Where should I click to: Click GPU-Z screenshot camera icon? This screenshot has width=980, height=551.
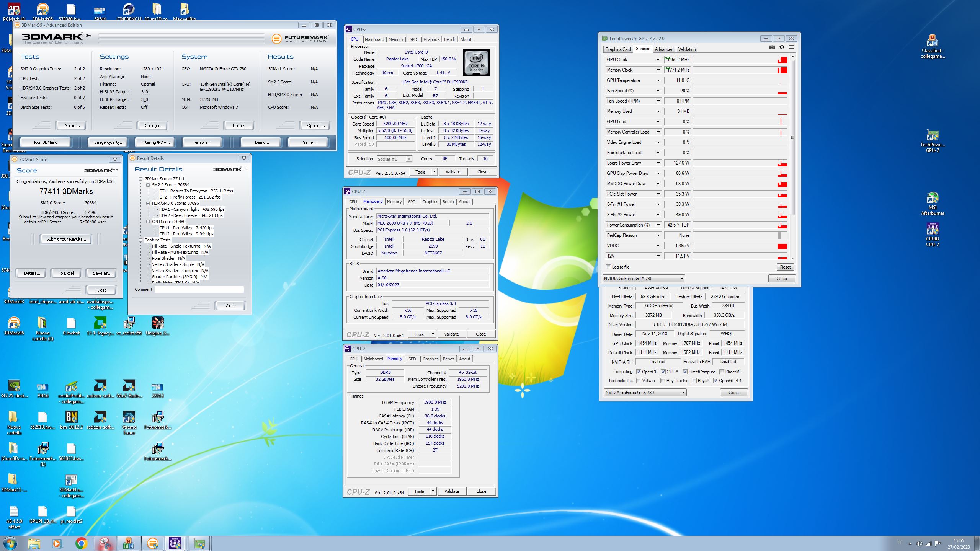[x=772, y=47]
